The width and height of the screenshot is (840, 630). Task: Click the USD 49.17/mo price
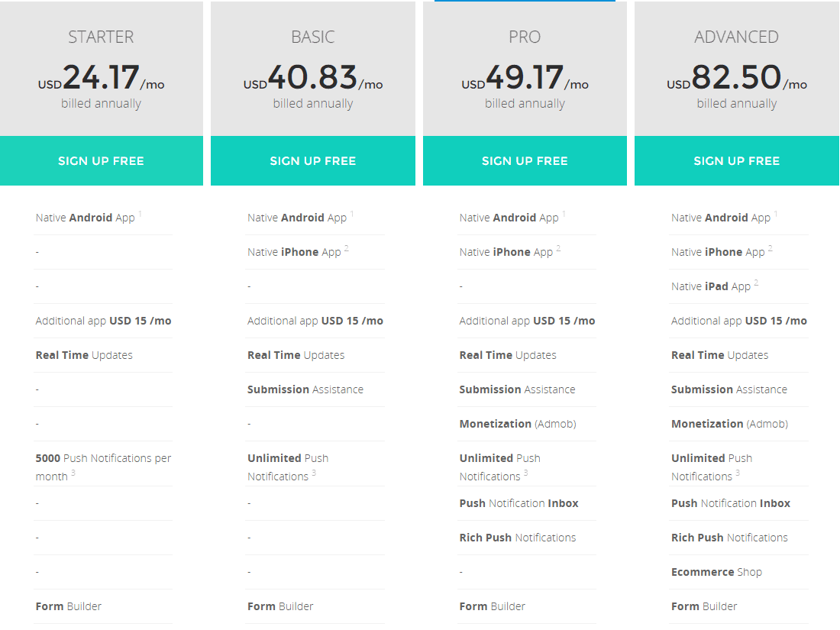(x=525, y=78)
